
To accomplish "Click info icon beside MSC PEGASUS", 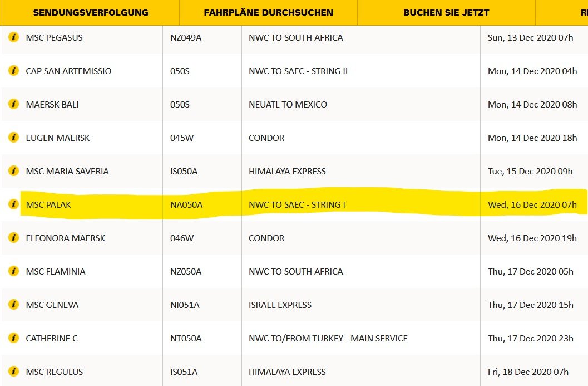I will 14,37.
